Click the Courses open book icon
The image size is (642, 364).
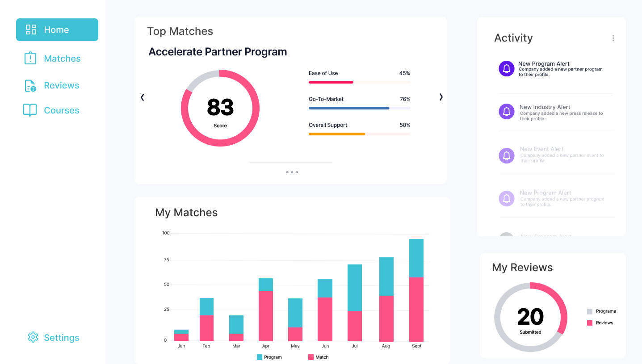30,110
